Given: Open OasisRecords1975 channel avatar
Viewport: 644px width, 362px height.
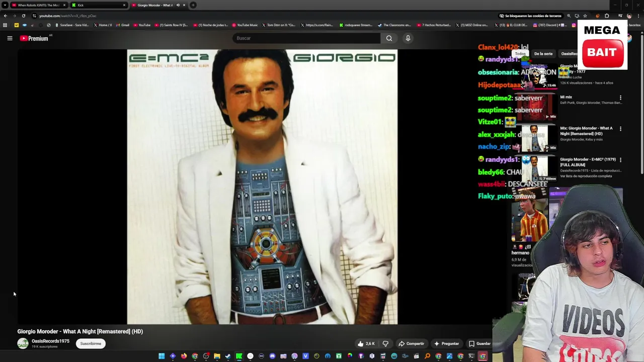Looking at the screenshot, I should (23, 343).
